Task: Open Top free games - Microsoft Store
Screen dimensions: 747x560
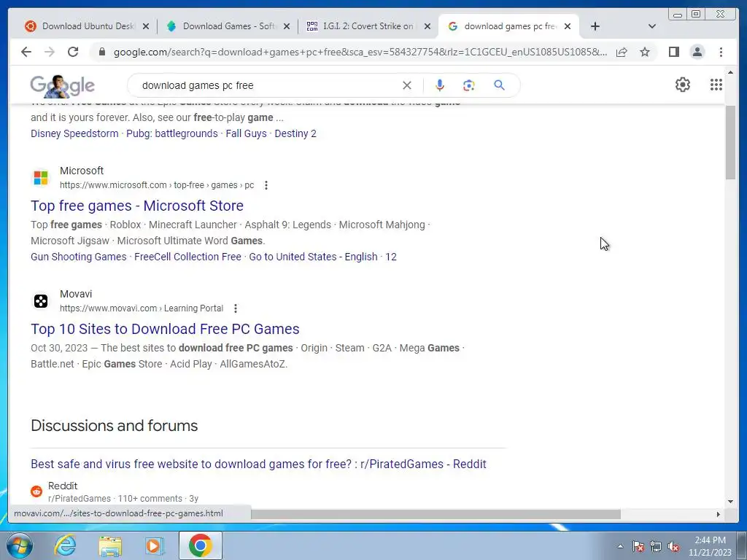Action: (137, 206)
